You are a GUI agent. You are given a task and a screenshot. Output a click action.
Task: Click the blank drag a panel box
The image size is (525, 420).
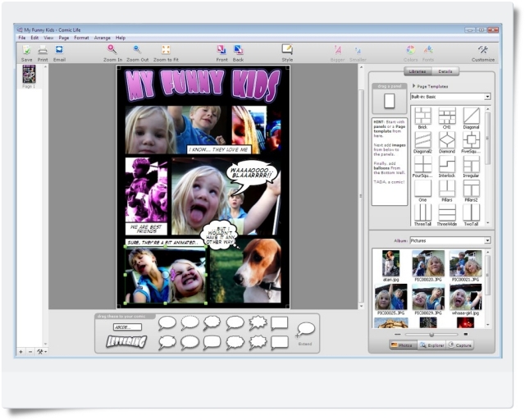(390, 101)
